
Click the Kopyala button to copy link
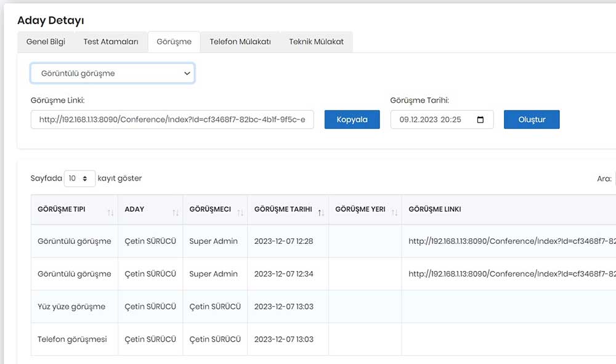[352, 119]
